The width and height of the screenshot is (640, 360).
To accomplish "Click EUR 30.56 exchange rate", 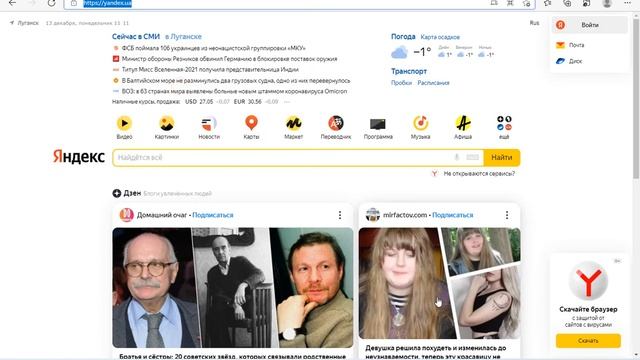I will point(247,102).
